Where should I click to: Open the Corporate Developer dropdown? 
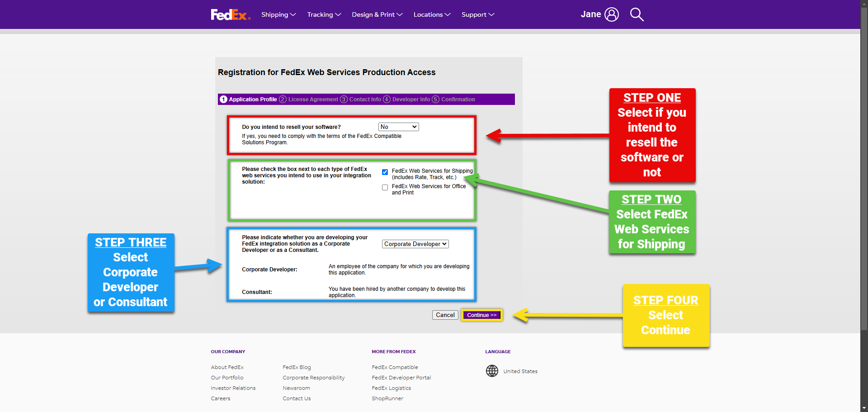(x=415, y=244)
